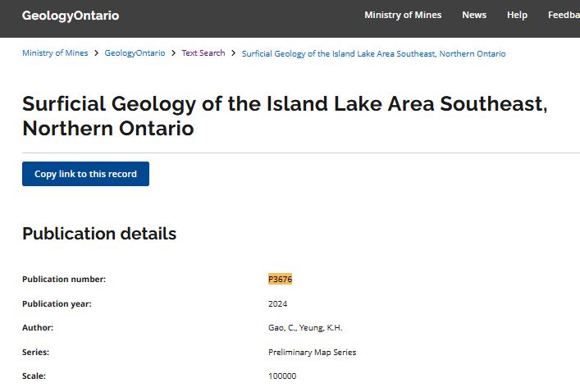The height and width of the screenshot is (392, 580).
Task: Click the GeologyOntario logo in header
Action: (71, 16)
